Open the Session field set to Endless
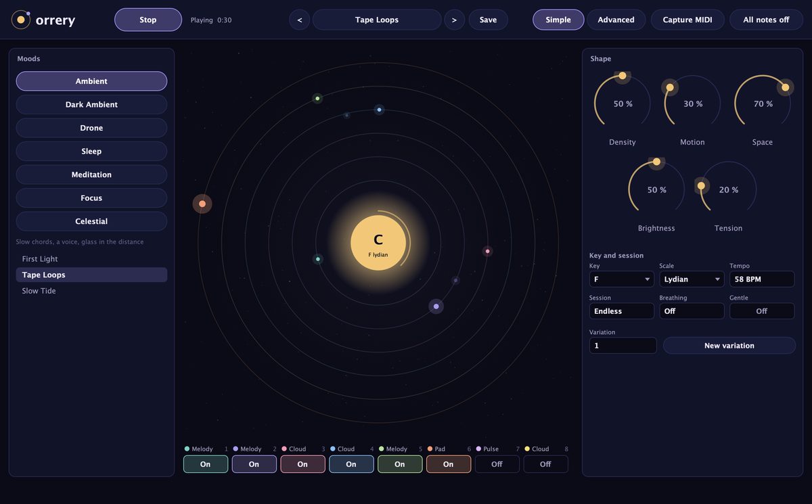The image size is (812, 504). pyautogui.click(x=622, y=311)
